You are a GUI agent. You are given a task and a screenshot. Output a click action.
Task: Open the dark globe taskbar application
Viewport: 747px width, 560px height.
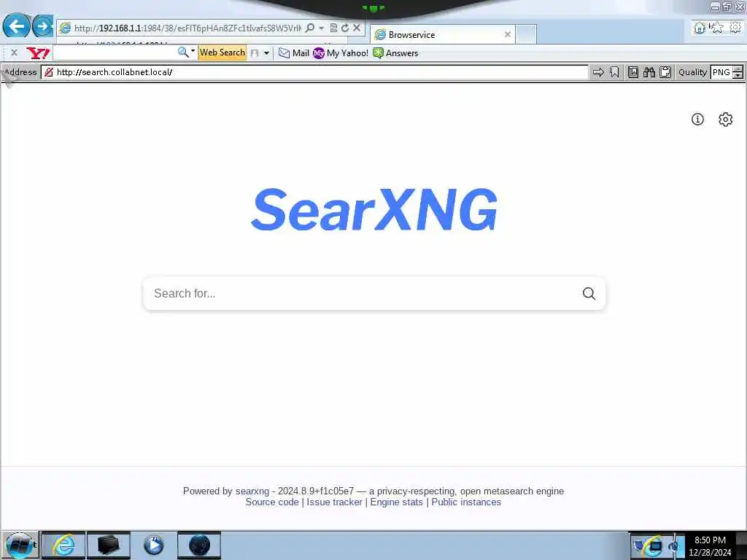[199, 545]
